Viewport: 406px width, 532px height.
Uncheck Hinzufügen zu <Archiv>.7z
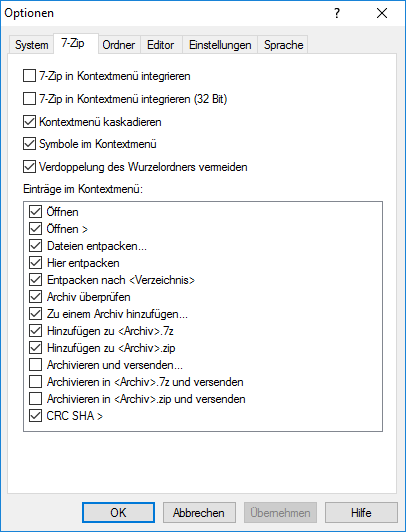coord(35,331)
